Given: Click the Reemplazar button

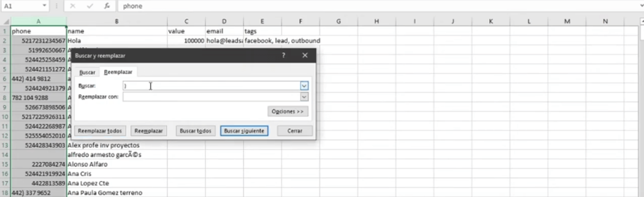Looking at the screenshot, I should (148, 131).
